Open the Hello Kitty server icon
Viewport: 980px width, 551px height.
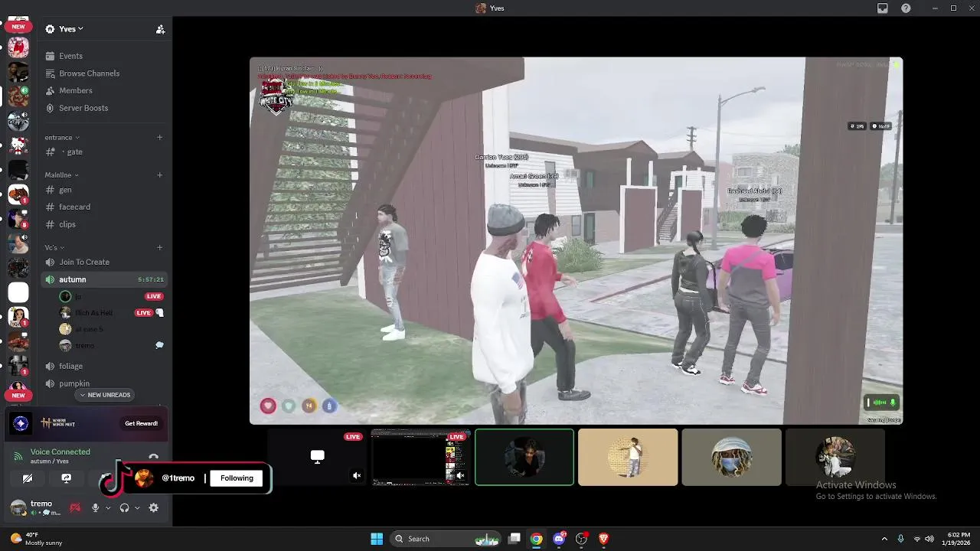[18, 145]
